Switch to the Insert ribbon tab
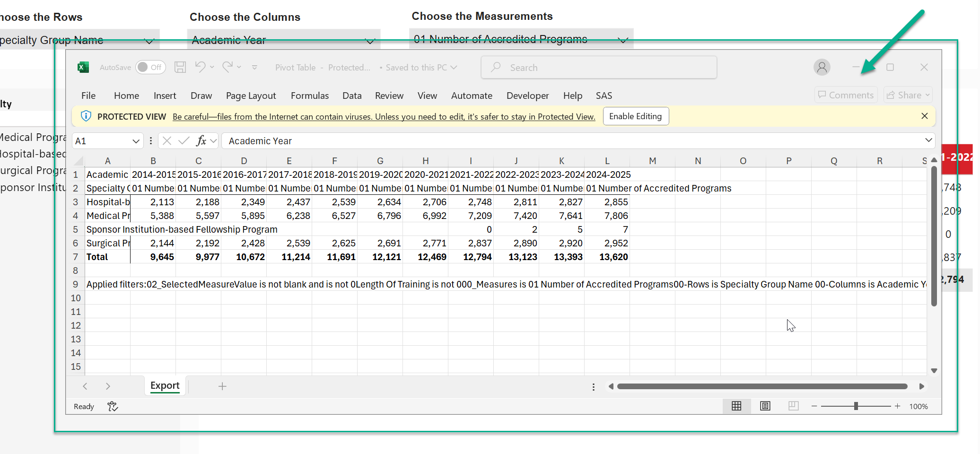The width and height of the screenshot is (980, 454). [x=165, y=96]
